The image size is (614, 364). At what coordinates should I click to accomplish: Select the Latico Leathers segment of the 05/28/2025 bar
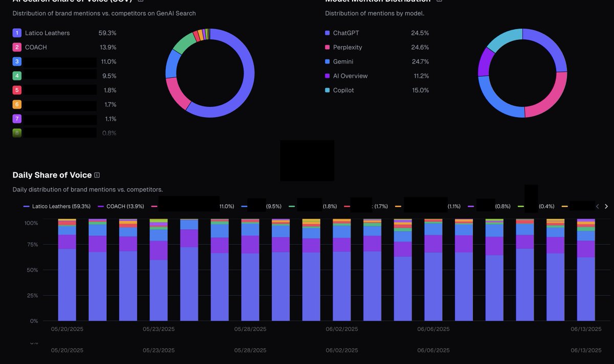coord(250,287)
